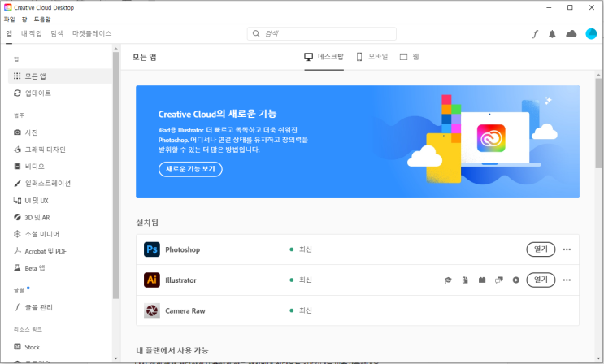The image size is (604, 364).
Task: Click 열기 button for Illustrator
Action: (x=541, y=279)
